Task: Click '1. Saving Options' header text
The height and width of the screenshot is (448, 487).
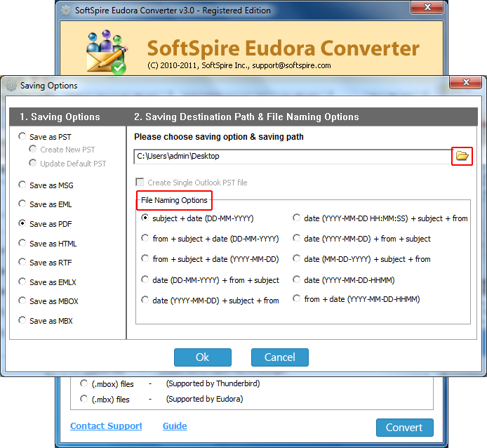Action: click(x=60, y=117)
